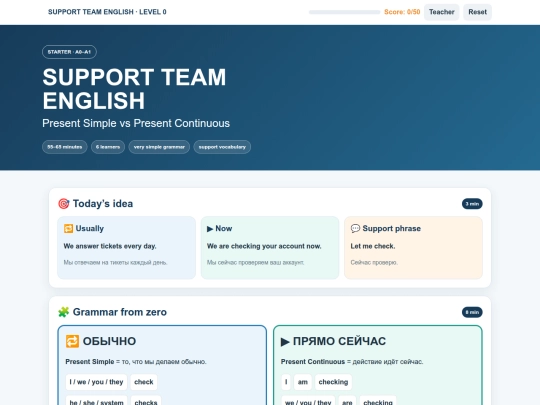Click the STARTER · A0–A1 badge
This screenshot has height=405, width=540.
(x=69, y=52)
